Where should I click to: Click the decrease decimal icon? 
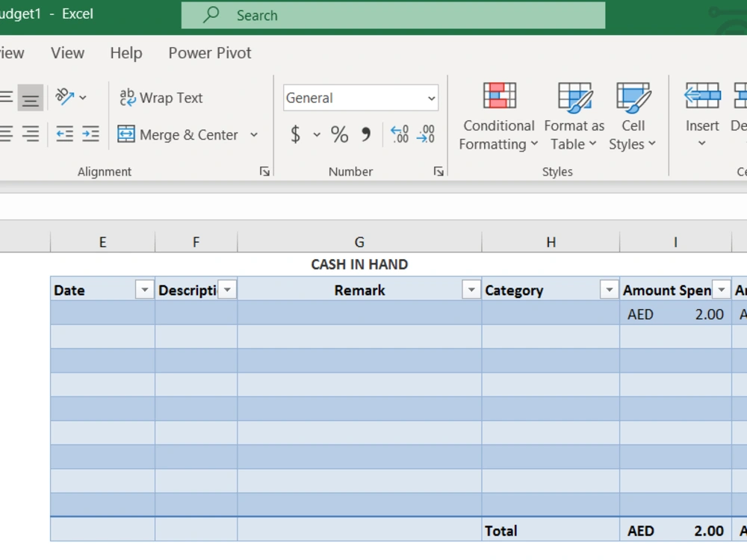coord(426,134)
